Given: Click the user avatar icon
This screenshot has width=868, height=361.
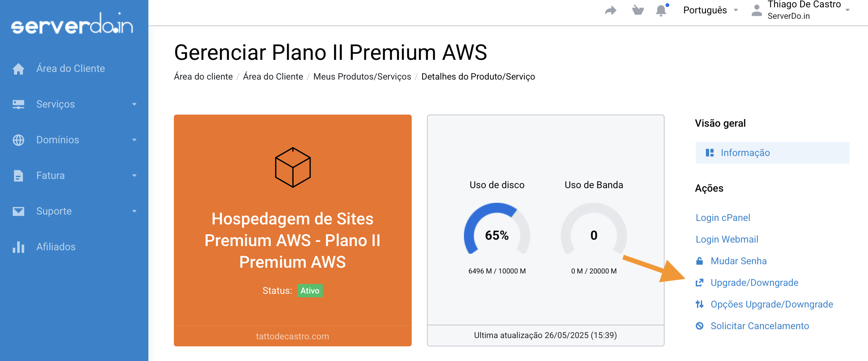Looking at the screenshot, I should (x=757, y=10).
